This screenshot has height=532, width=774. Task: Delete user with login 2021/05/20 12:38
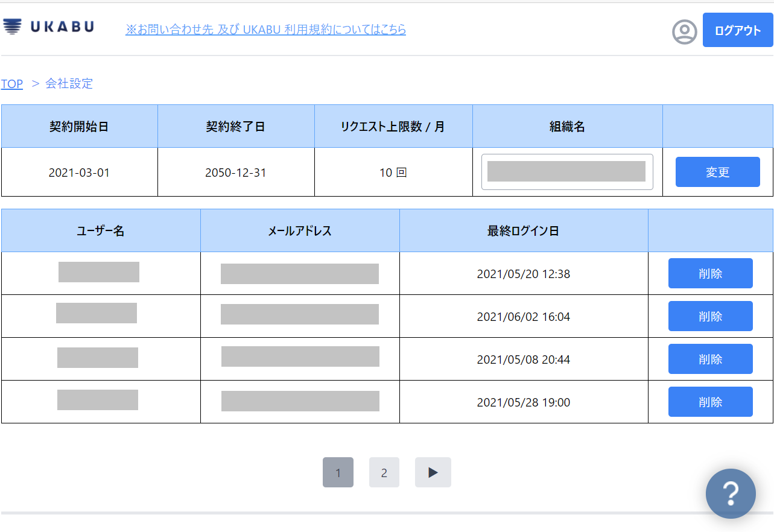pos(711,273)
